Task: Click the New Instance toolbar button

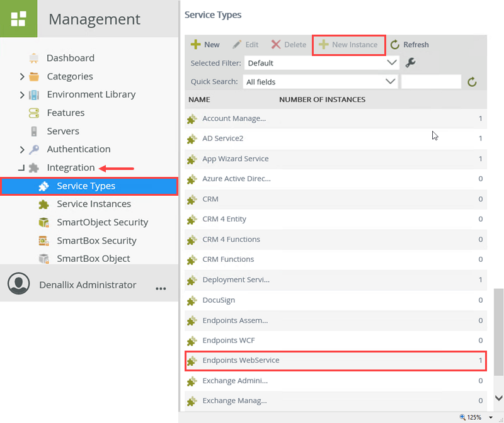Action: (349, 45)
